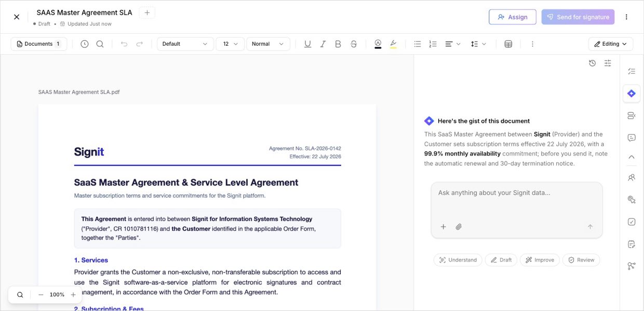The width and height of the screenshot is (644, 311).
Task: Close the document editor with X
Action: [17, 17]
